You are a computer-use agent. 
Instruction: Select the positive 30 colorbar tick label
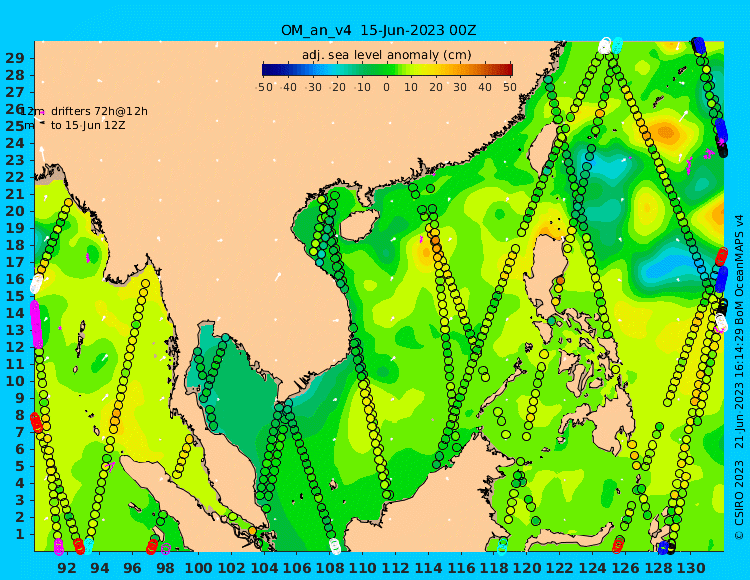click(x=460, y=87)
